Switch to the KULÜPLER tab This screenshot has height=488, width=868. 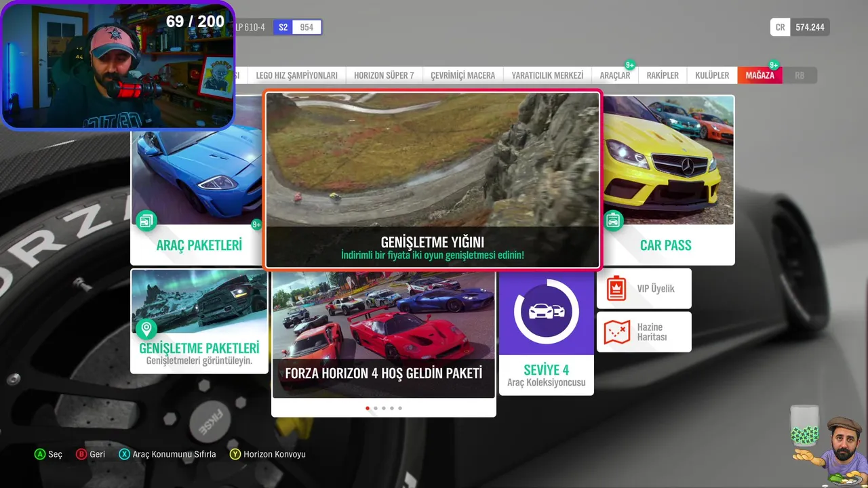[712, 75]
